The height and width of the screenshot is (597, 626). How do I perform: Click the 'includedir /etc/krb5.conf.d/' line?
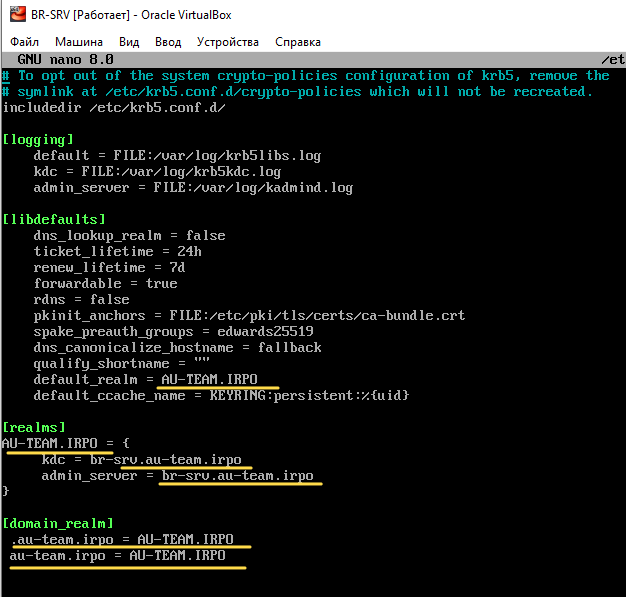coord(114,107)
